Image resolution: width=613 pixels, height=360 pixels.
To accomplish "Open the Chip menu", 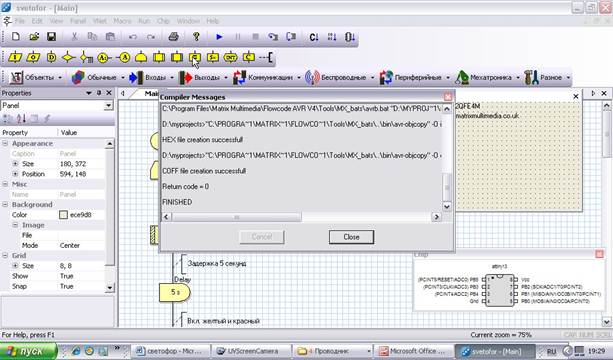I will 163,21.
